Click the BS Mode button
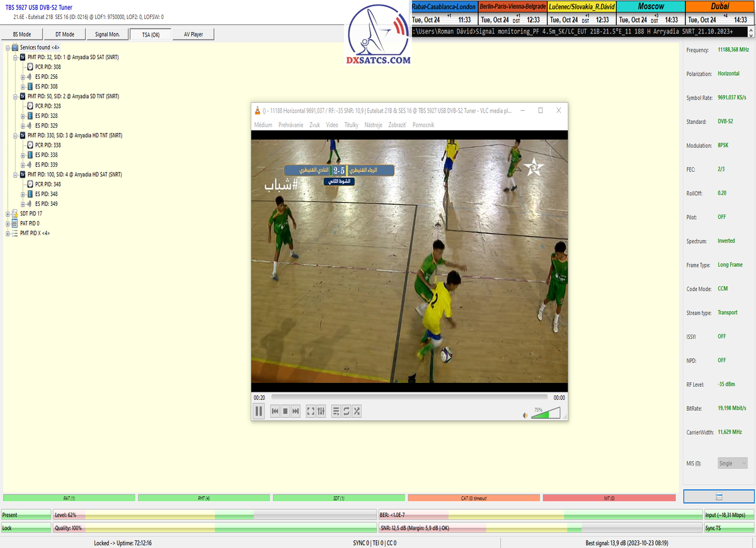 [x=22, y=35]
